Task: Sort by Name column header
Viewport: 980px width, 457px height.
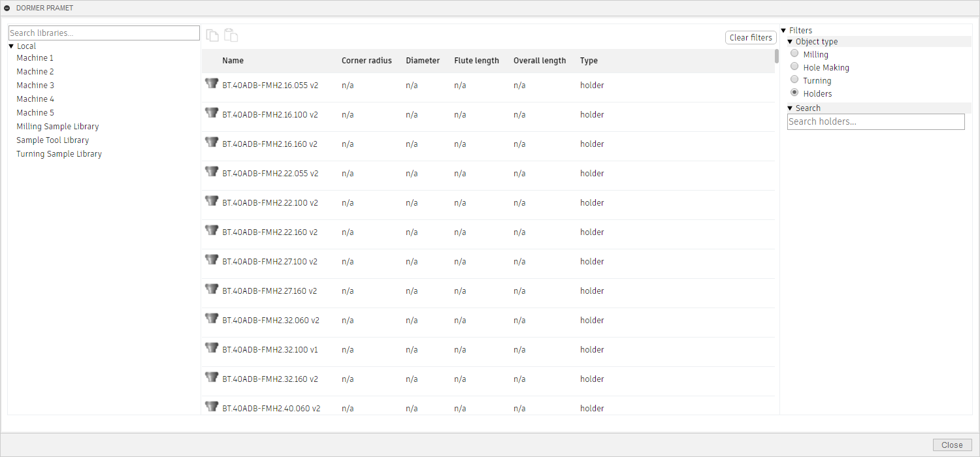Action: pyautogui.click(x=233, y=61)
